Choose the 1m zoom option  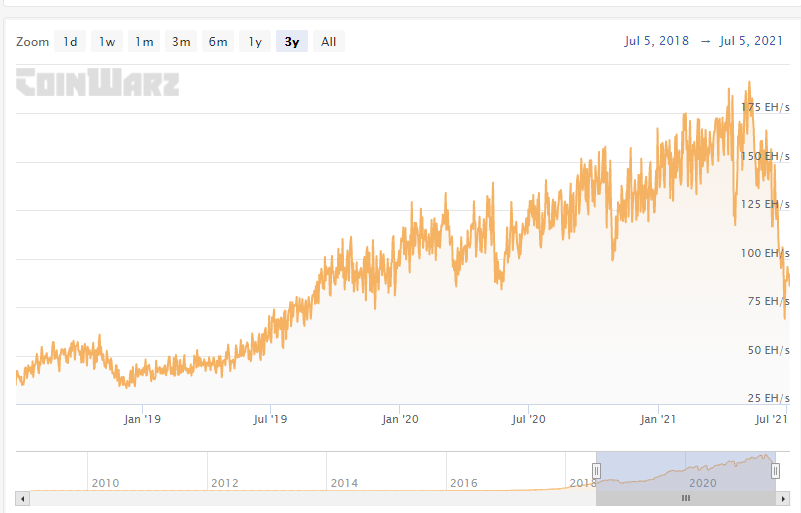(144, 41)
